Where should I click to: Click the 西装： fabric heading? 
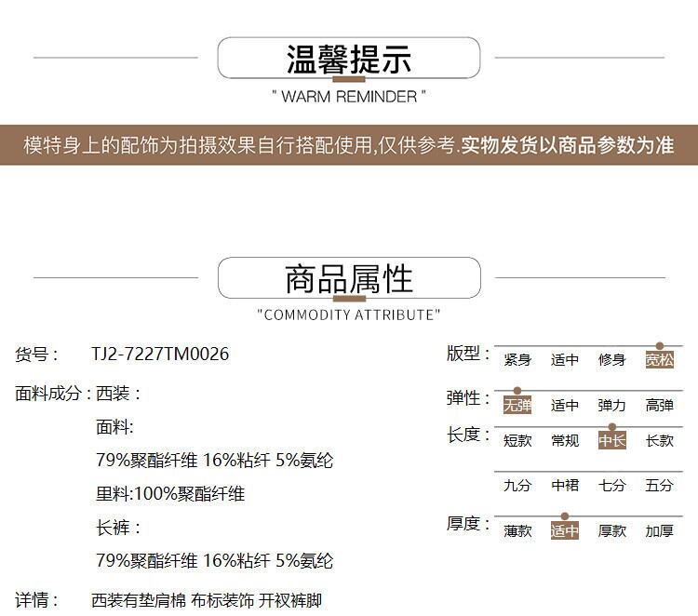click(118, 394)
